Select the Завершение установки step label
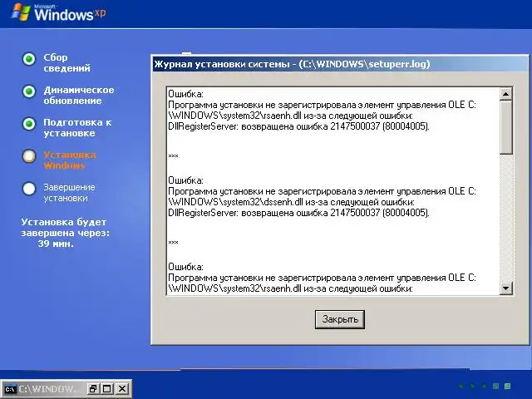 coord(69,192)
